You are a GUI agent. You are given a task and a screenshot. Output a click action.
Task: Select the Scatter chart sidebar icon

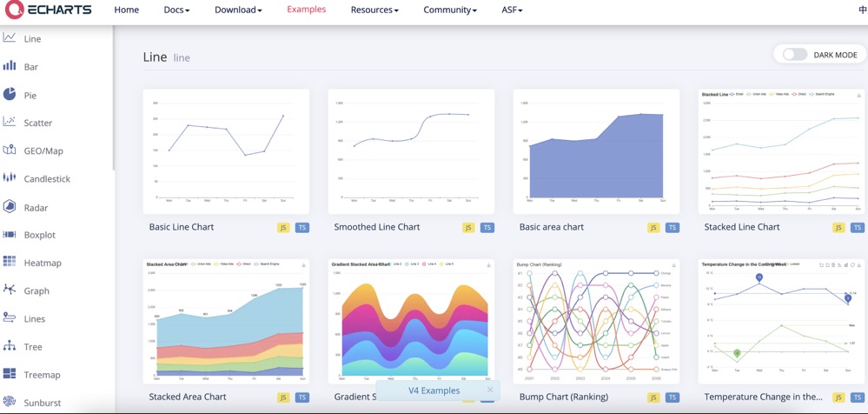pos(10,122)
